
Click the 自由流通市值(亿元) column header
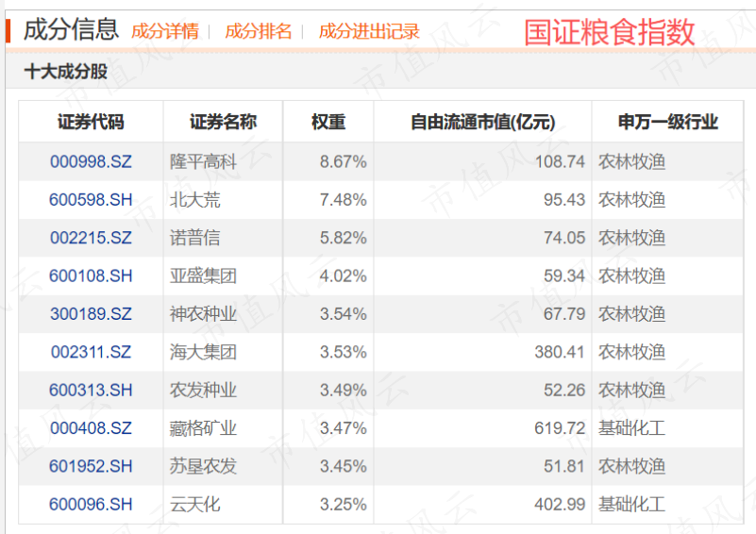tap(482, 122)
